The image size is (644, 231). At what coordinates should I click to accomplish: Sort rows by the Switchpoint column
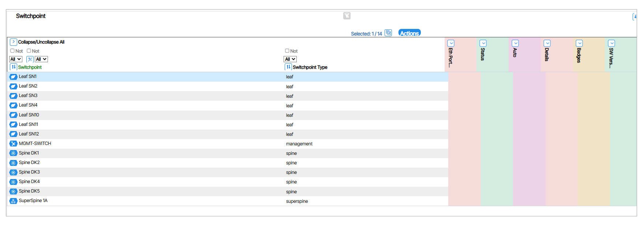tap(14, 67)
